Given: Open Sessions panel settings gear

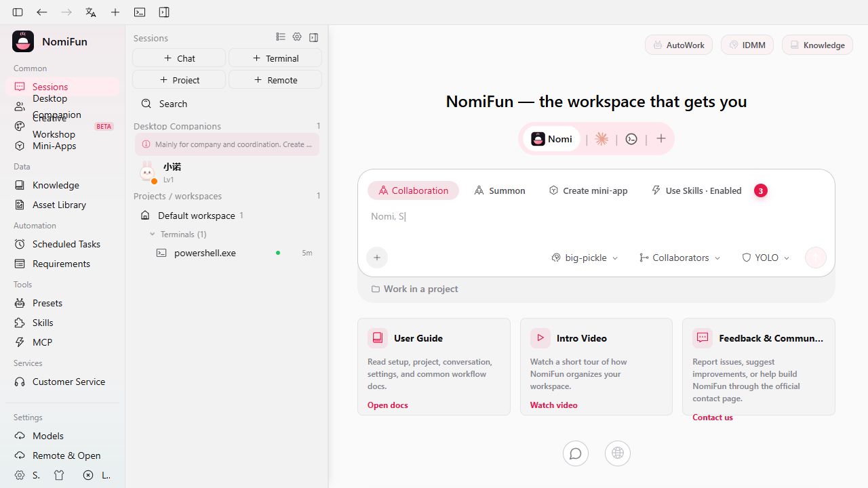Looking at the screenshot, I should click(297, 37).
